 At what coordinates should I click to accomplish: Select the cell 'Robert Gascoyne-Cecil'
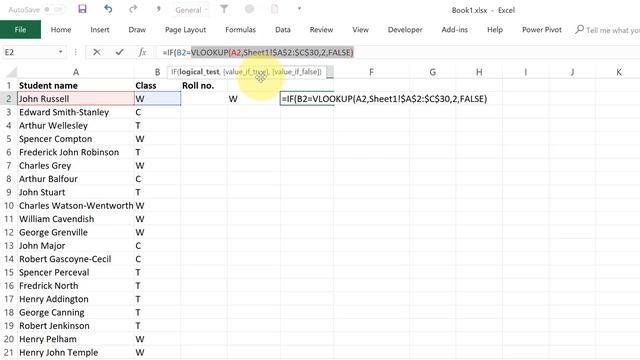[x=76, y=259]
